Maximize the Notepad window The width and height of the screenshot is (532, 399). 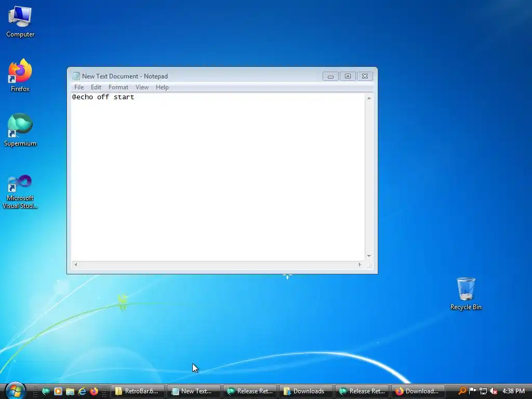(348, 76)
